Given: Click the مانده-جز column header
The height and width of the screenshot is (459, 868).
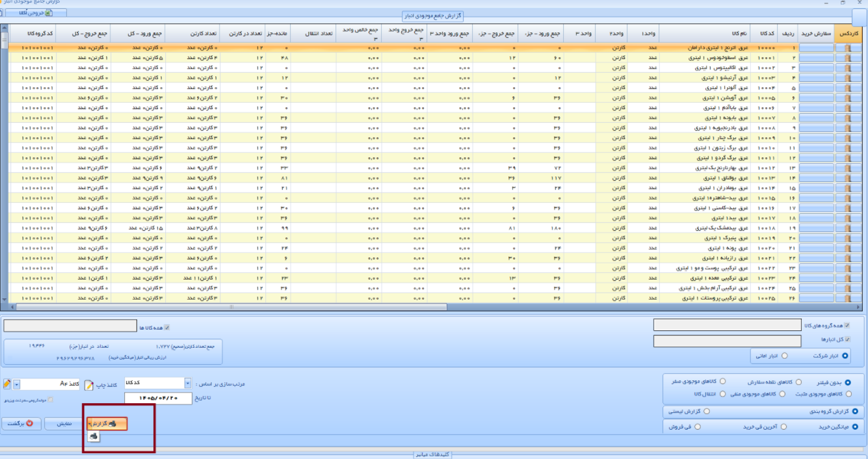Looking at the screenshot, I should [278, 33].
